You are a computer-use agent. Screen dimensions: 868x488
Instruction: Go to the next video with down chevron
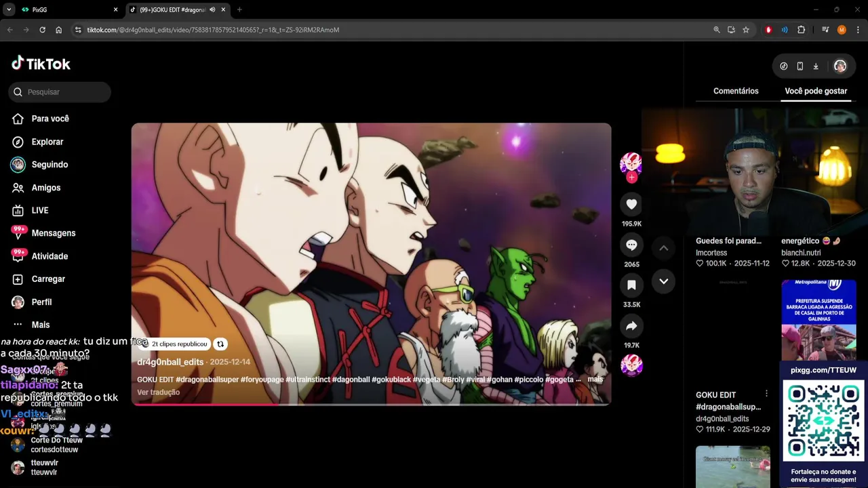tap(663, 281)
